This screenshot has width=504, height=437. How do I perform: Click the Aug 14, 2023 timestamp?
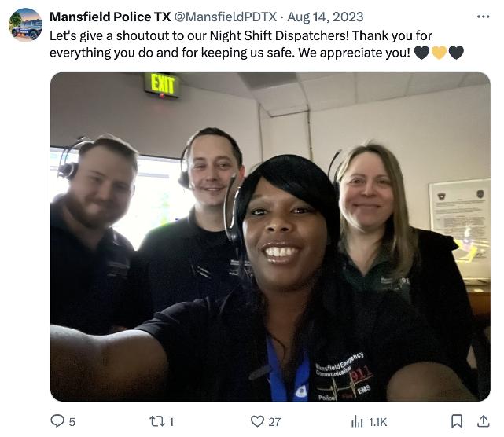tap(326, 17)
